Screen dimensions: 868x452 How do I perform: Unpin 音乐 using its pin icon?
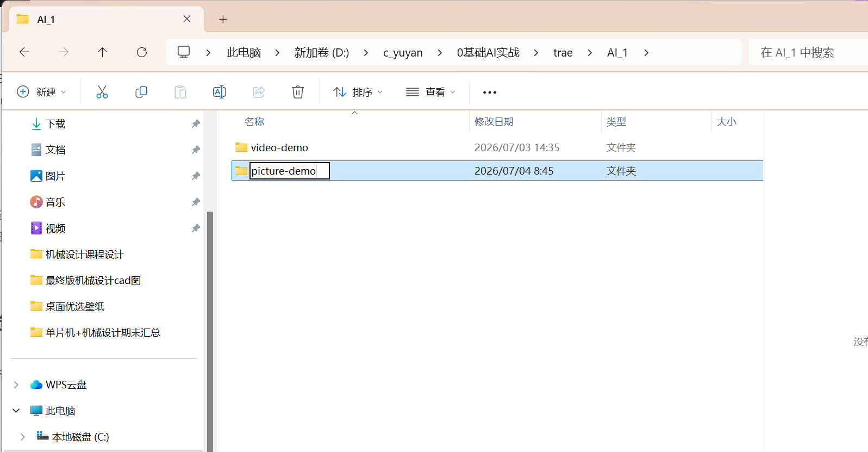(x=196, y=202)
